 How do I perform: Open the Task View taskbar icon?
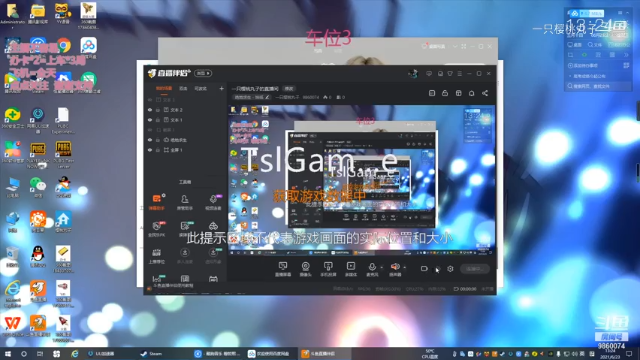point(40,354)
